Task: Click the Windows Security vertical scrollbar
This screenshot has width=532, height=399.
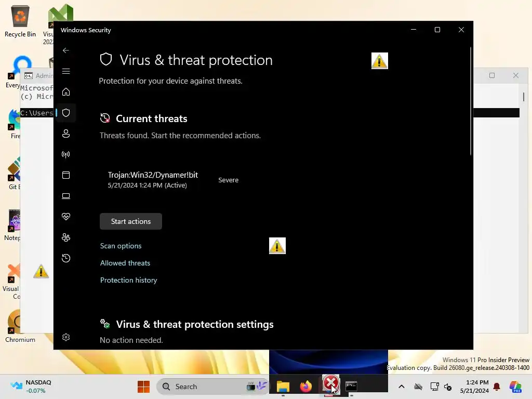Action: (x=471, y=101)
